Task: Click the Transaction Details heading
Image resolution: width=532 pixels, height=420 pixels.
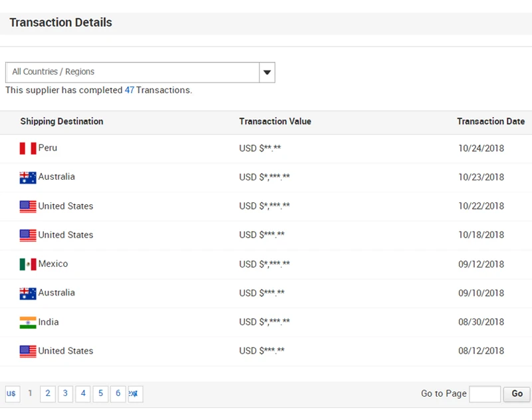Action: (x=61, y=23)
